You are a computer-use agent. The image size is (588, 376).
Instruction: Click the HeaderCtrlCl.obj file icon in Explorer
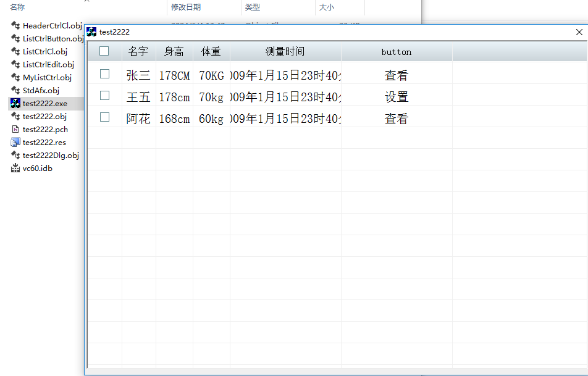pos(15,25)
